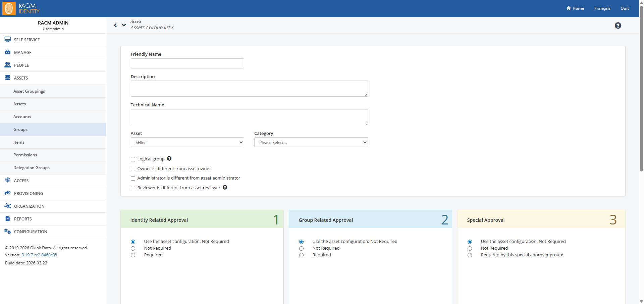This screenshot has width=644, height=304.
Task: Enable the Logical group checkbox
Action: (133, 159)
